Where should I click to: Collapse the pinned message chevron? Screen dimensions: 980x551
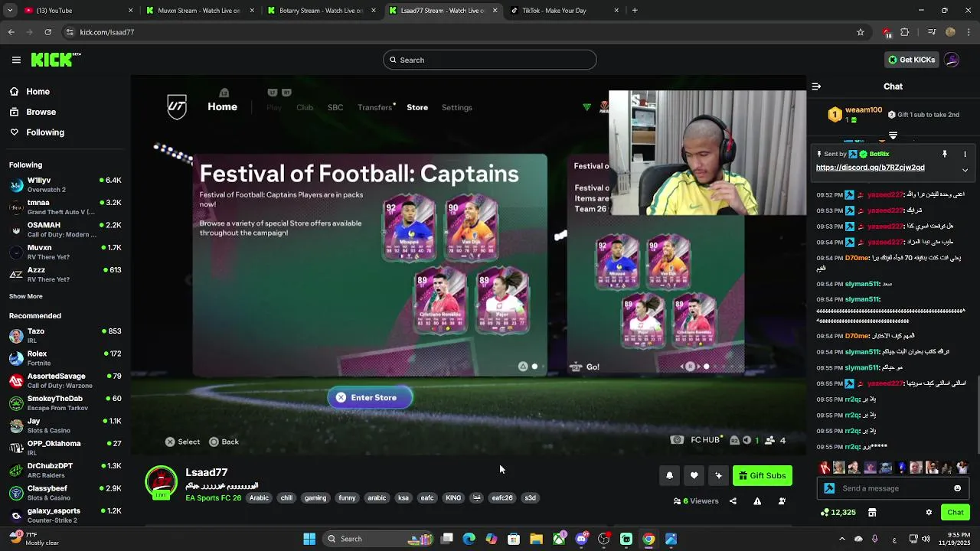click(x=965, y=170)
